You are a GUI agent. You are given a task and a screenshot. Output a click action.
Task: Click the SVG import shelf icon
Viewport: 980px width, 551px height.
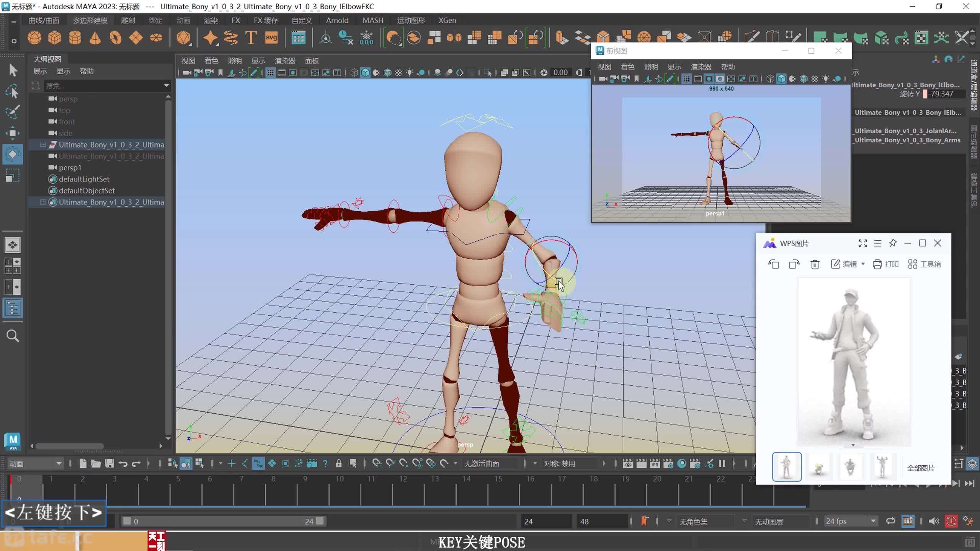click(x=271, y=38)
